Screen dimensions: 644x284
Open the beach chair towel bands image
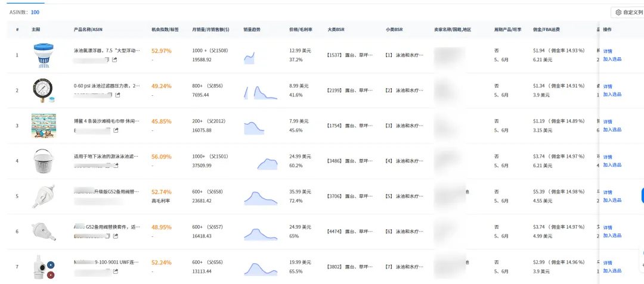[x=44, y=126]
